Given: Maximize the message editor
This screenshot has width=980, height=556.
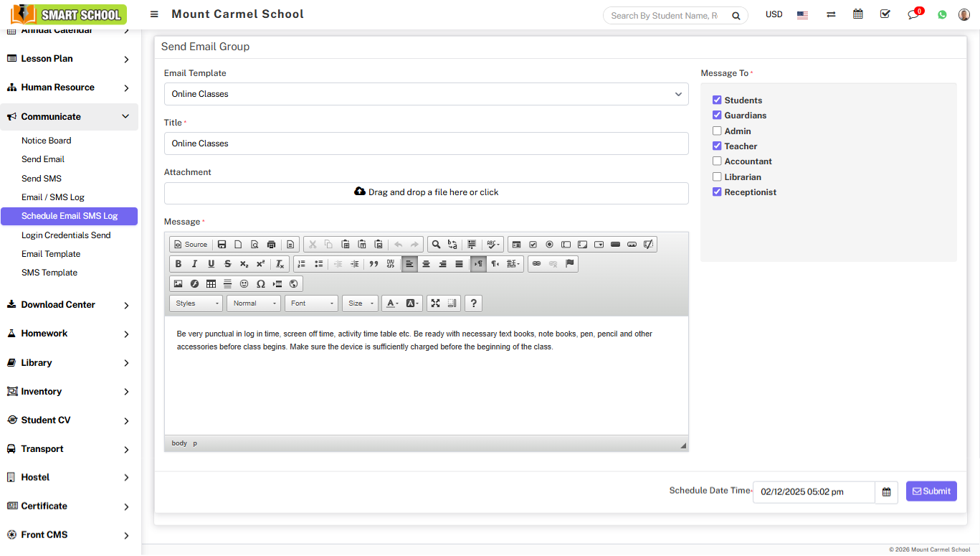Looking at the screenshot, I should (x=435, y=303).
